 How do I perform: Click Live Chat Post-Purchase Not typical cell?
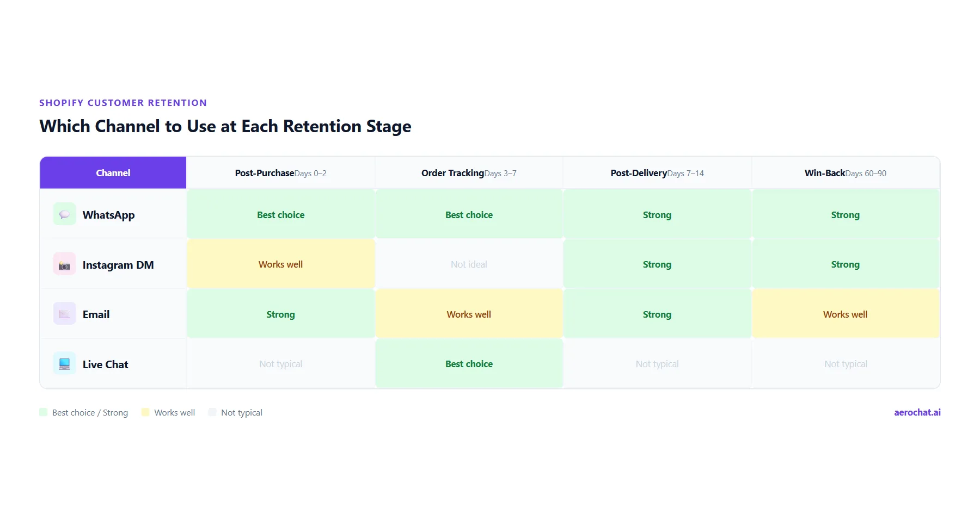coord(281,363)
